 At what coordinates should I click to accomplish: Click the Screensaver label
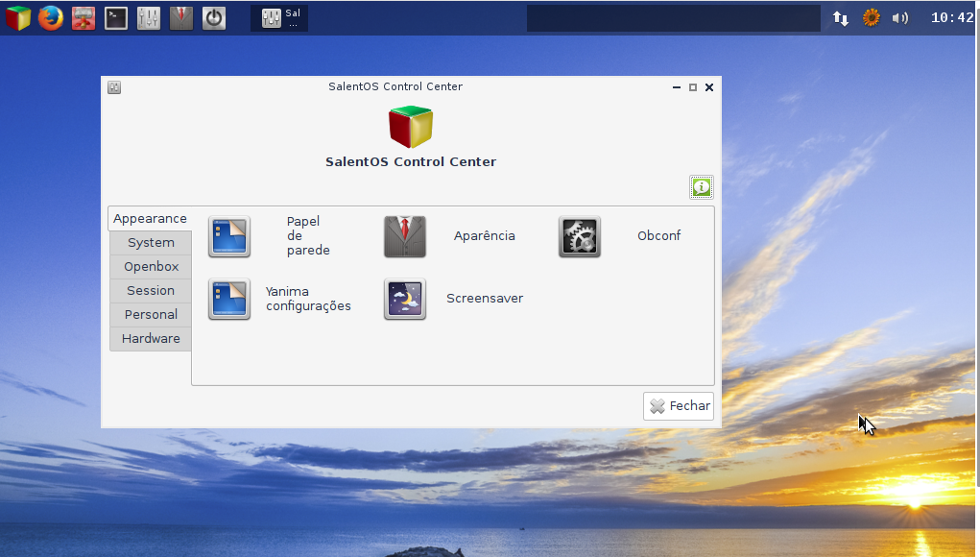click(x=485, y=299)
